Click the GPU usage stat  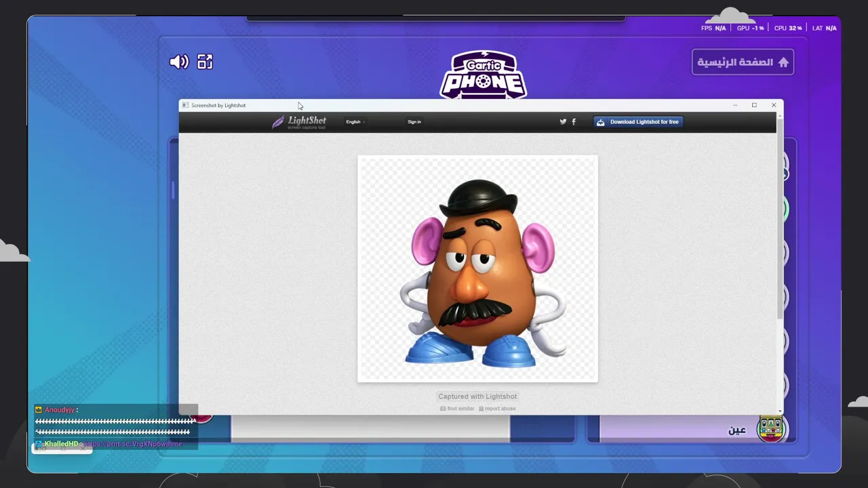[x=750, y=28]
